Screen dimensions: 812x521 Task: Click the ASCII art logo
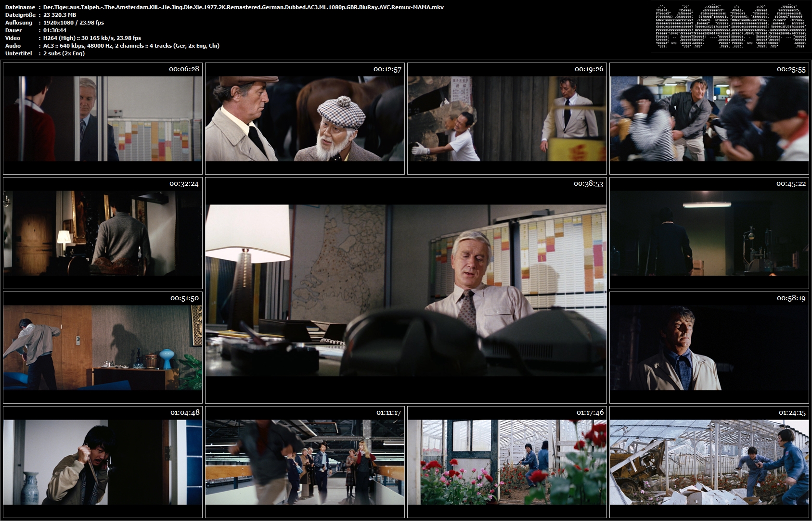[731, 26]
